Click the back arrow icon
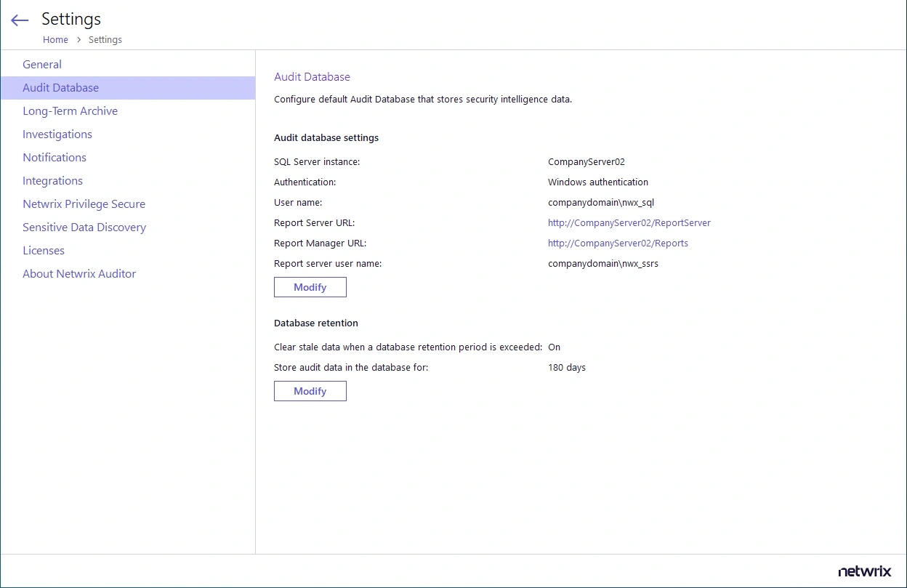Screen dimensions: 907x588 click(x=19, y=20)
